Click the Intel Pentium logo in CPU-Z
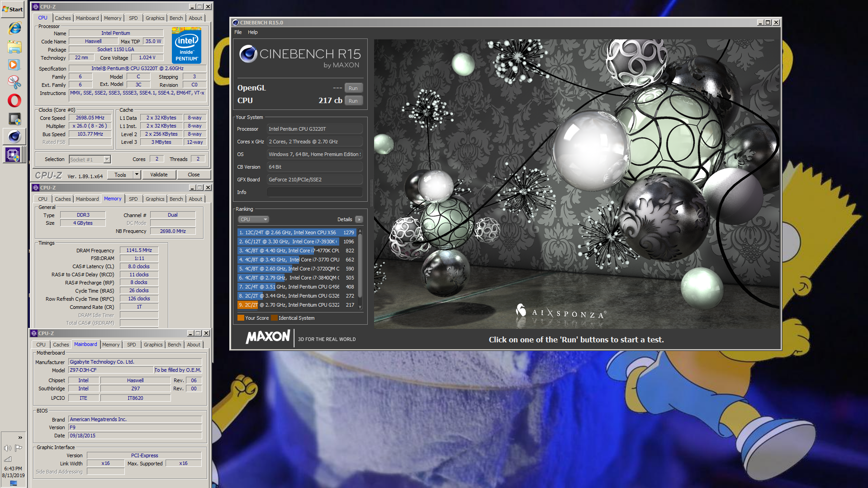This screenshot has height=488, width=868. click(186, 45)
